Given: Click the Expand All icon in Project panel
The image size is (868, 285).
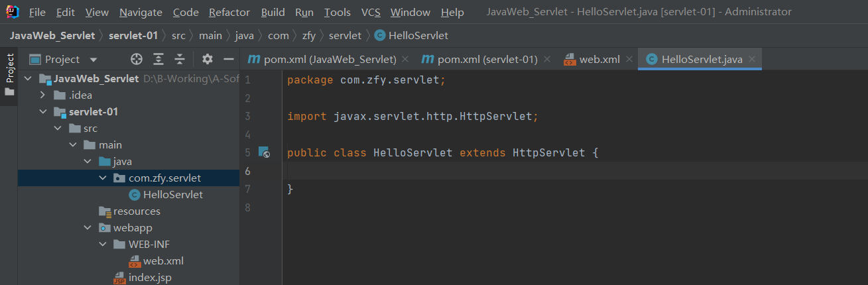Looking at the screenshot, I should click(x=158, y=60).
